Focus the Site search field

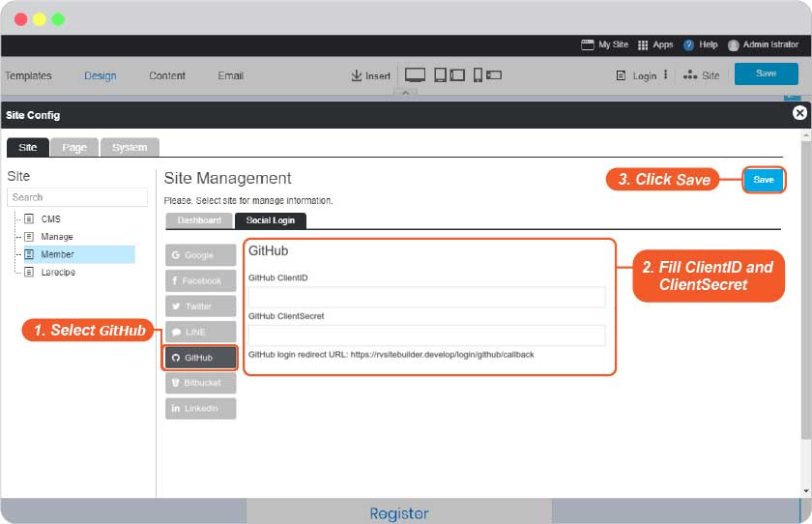tap(77, 197)
